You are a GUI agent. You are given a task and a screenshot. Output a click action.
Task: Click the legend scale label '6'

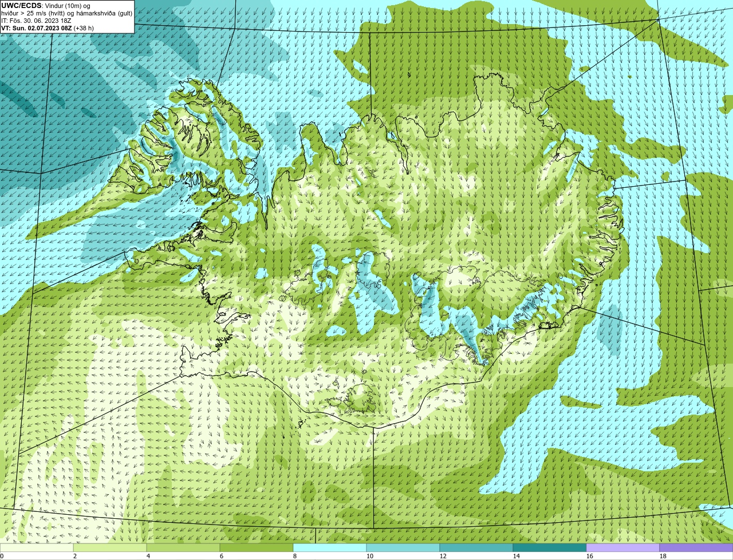[222, 556]
